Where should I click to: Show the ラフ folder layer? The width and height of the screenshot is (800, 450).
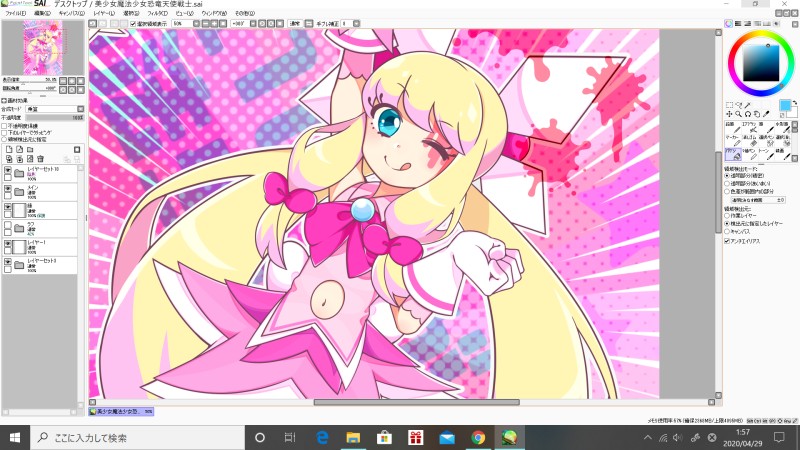click(8, 225)
